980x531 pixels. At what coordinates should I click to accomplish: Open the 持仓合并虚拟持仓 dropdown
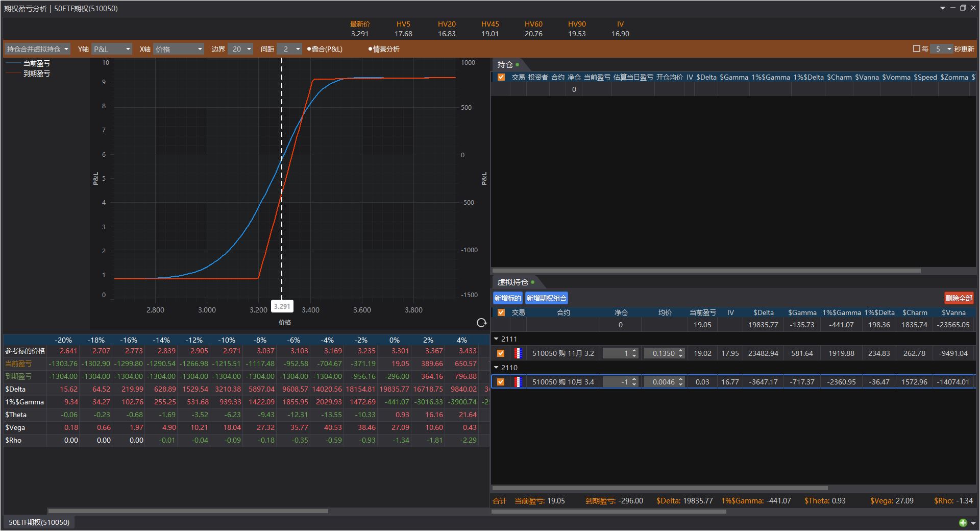pos(37,49)
